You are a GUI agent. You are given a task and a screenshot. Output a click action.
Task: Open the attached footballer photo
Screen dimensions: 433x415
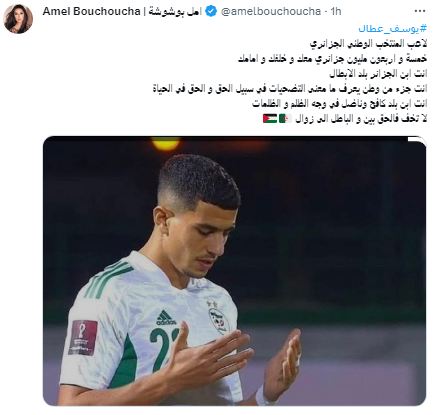pos(235,271)
